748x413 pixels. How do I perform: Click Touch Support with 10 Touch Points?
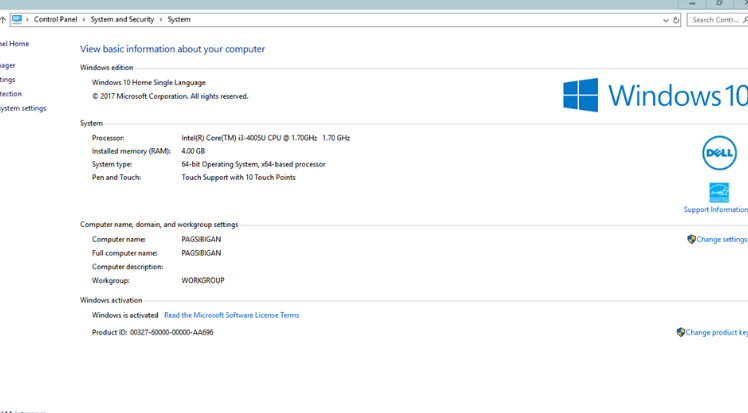coord(238,177)
